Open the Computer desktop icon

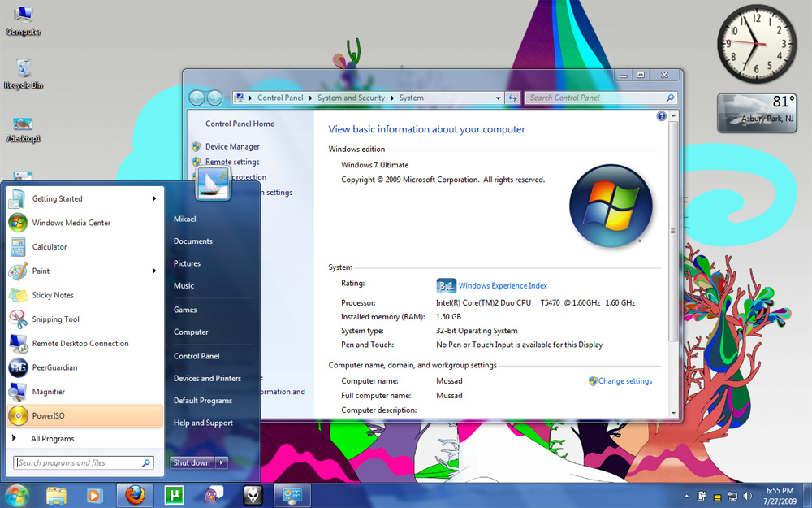point(24,21)
